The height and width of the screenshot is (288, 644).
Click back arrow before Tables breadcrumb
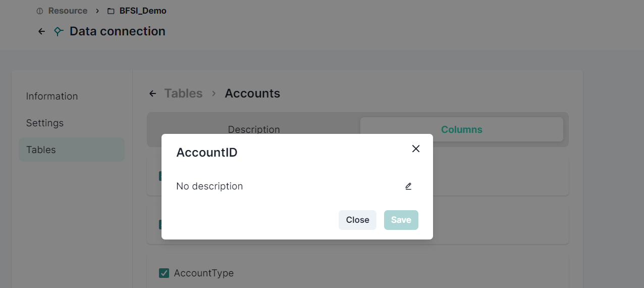coord(152,93)
